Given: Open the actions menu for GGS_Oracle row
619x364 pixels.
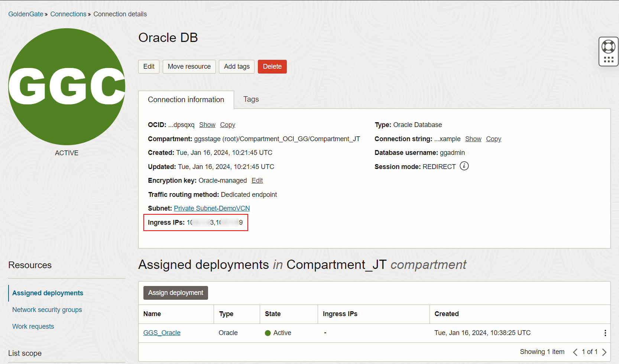Looking at the screenshot, I should point(605,333).
